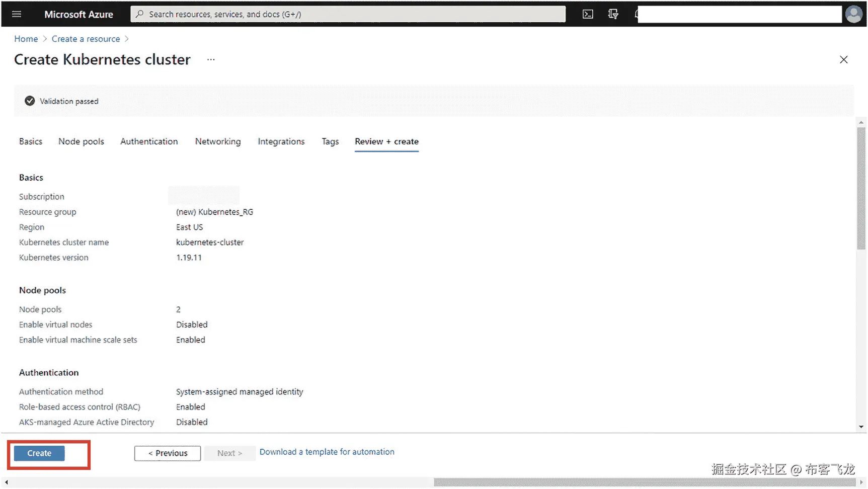Select the System-assigned managed identity value
The image size is (868, 489).
[240, 391]
